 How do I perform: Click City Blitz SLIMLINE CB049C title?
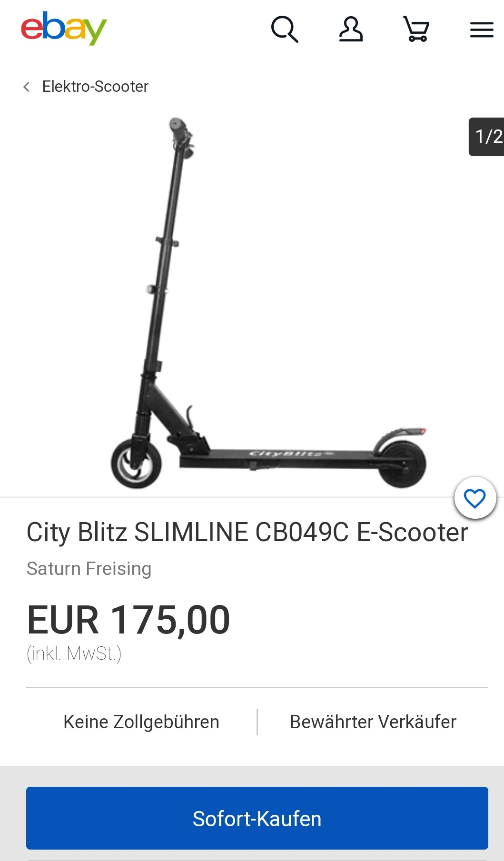point(247,532)
